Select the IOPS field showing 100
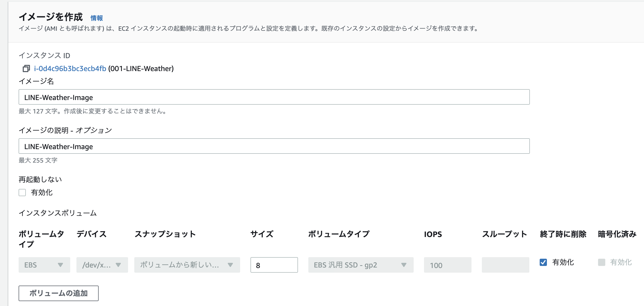 click(447, 265)
